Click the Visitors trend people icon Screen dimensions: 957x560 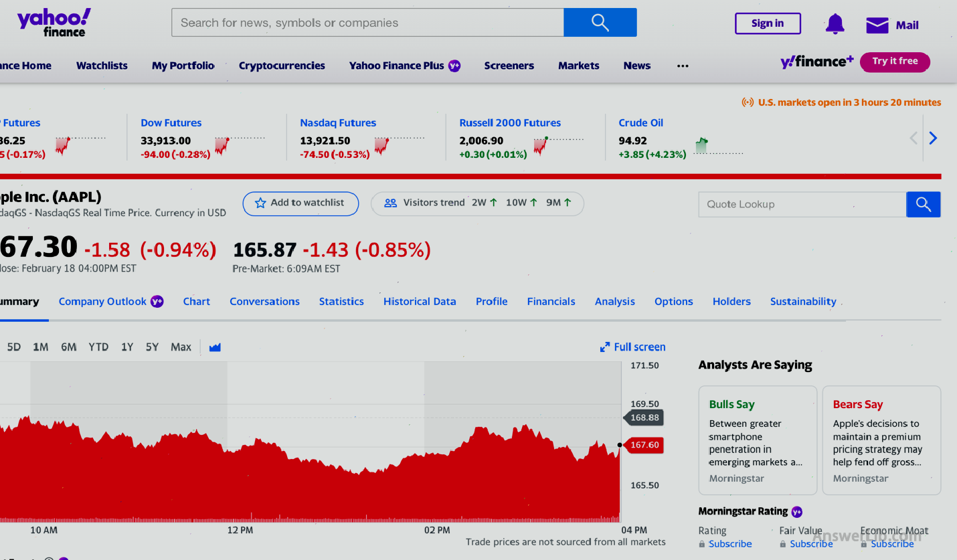click(391, 203)
